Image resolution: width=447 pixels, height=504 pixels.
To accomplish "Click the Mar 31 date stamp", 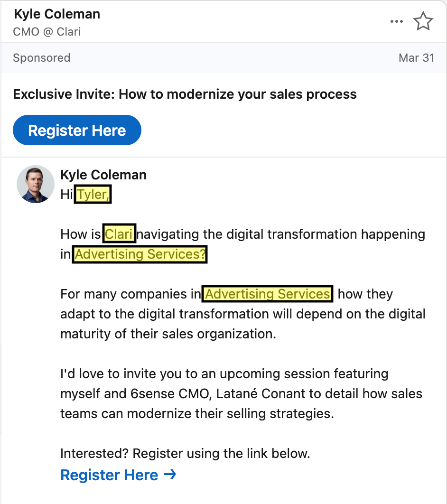I will point(417,58).
